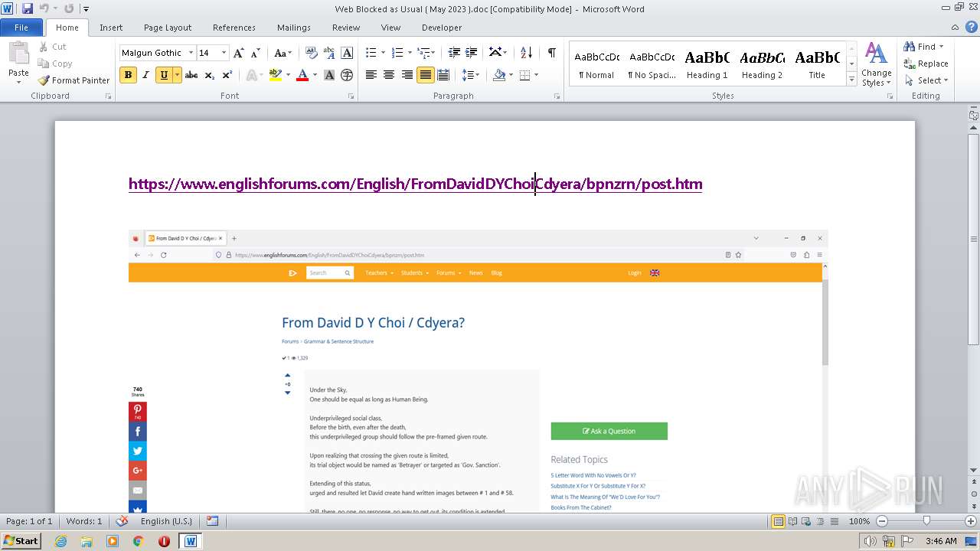Switch to Print Layout view in status bar
Screen dimensions: 980x551
click(778, 521)
